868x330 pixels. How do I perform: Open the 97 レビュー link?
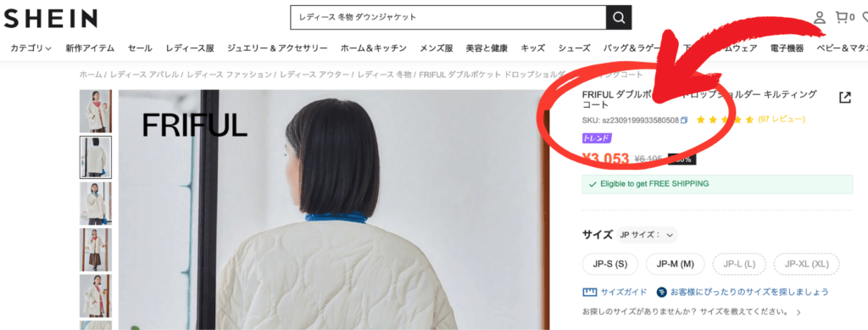[781, 120]
